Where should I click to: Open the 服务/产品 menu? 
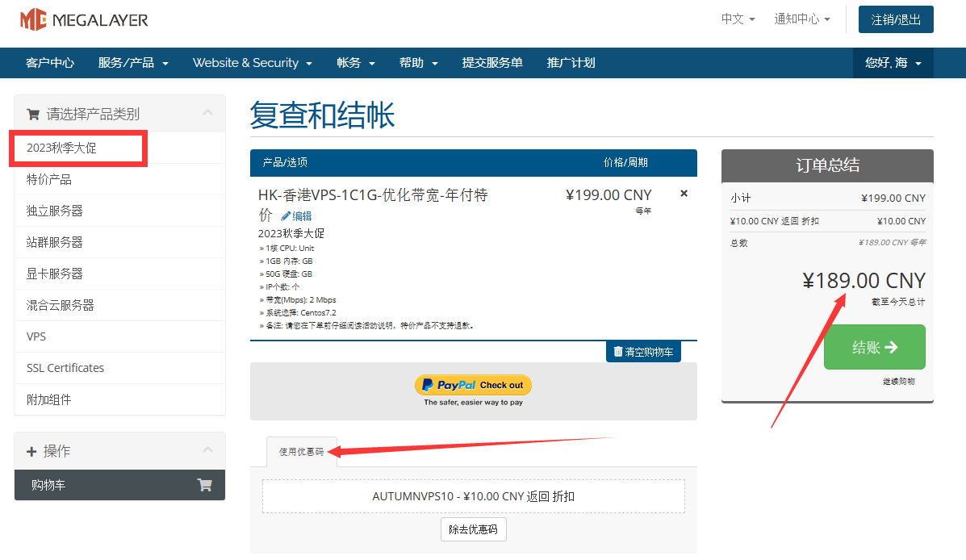(133, 63)
